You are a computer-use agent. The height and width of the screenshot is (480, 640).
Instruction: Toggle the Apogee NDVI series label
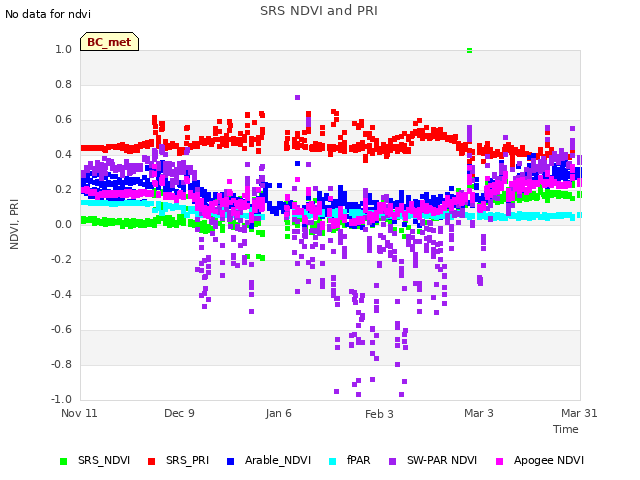point(549,460)
